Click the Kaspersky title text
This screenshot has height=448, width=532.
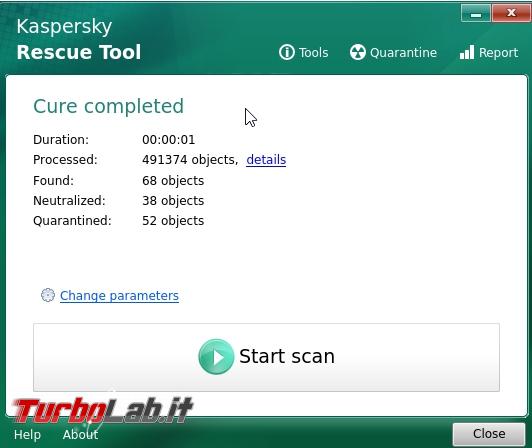coord(64,26)
